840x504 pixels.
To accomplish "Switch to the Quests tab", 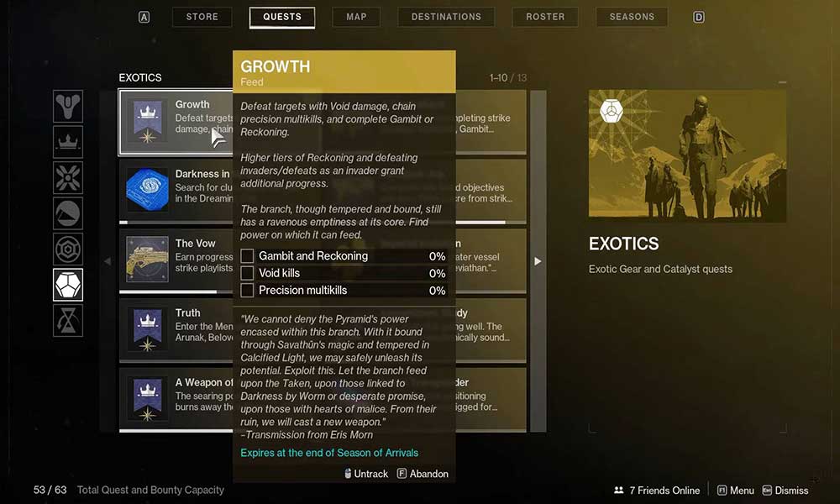I will [x=281, y=17].
